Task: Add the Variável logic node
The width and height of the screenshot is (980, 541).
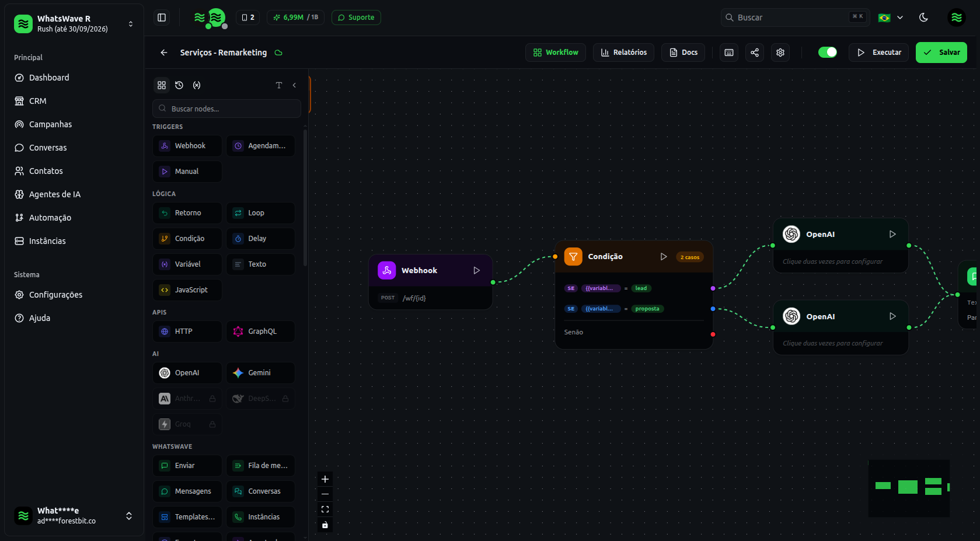Action: pos(187,264)
